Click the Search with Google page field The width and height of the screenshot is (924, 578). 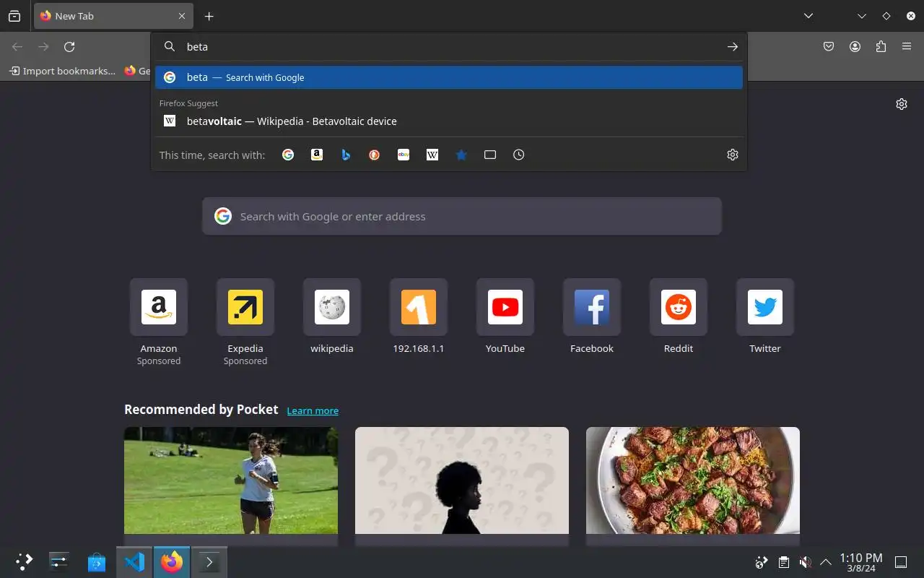462,216
